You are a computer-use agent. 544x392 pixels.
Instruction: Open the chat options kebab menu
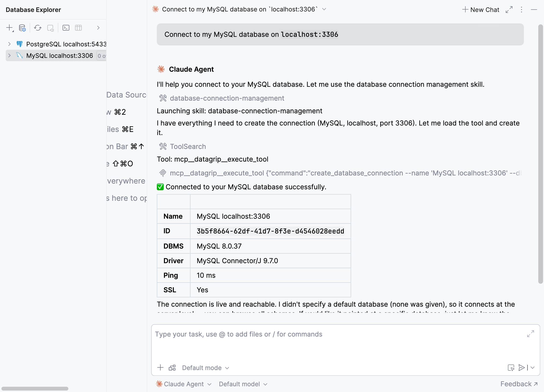[522, 10]
